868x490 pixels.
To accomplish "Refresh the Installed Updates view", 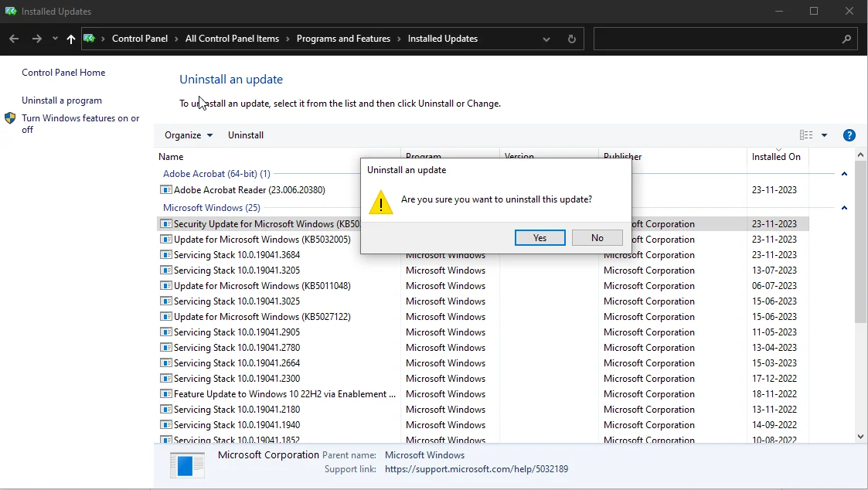I will click(572, 39).
